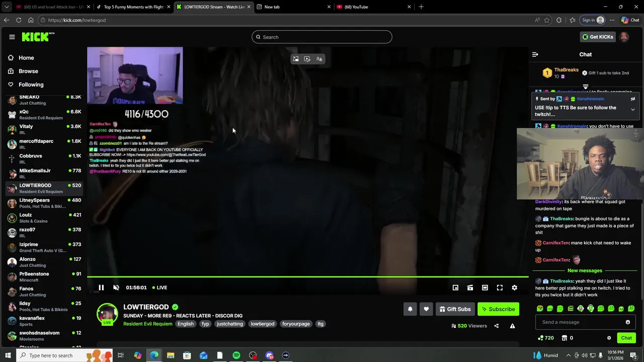The height and width of the screenshot is (362, 644).
Task: Click the green stream progress bar
Action: 308,277
